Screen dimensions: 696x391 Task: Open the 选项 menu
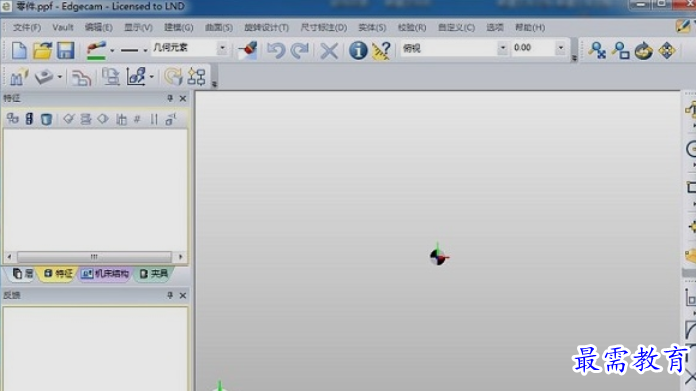point(494,28)
